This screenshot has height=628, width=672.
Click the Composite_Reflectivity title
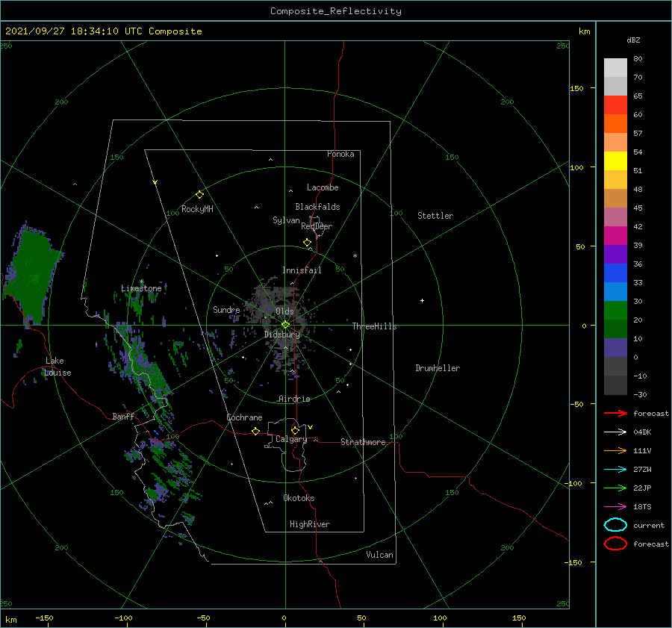(335, 11)
